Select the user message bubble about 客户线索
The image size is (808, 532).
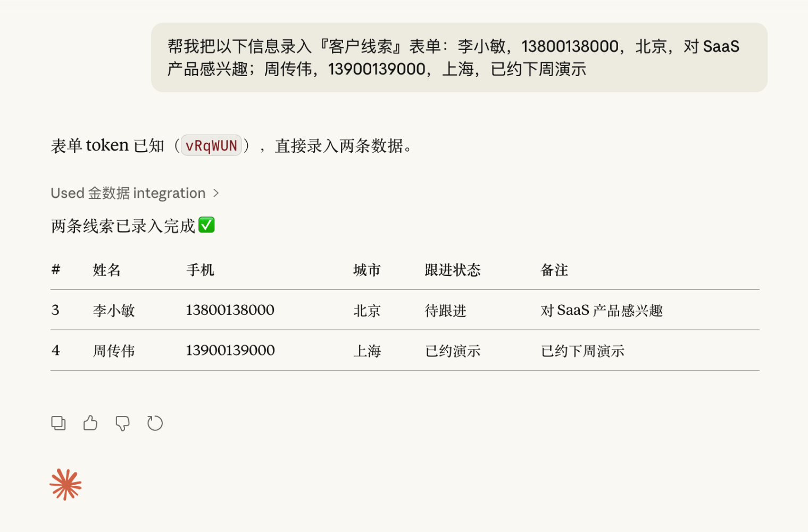tap(459, 57)
